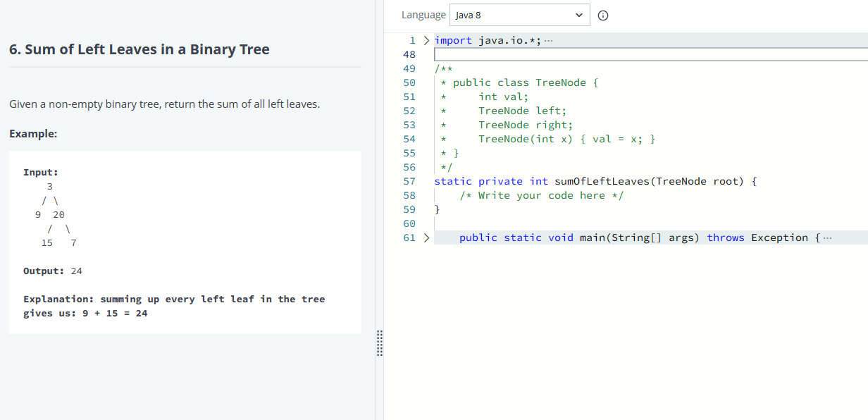Click the dotted panel resize handle
This screenshot has height=420, width=868.
click(380, 345)
